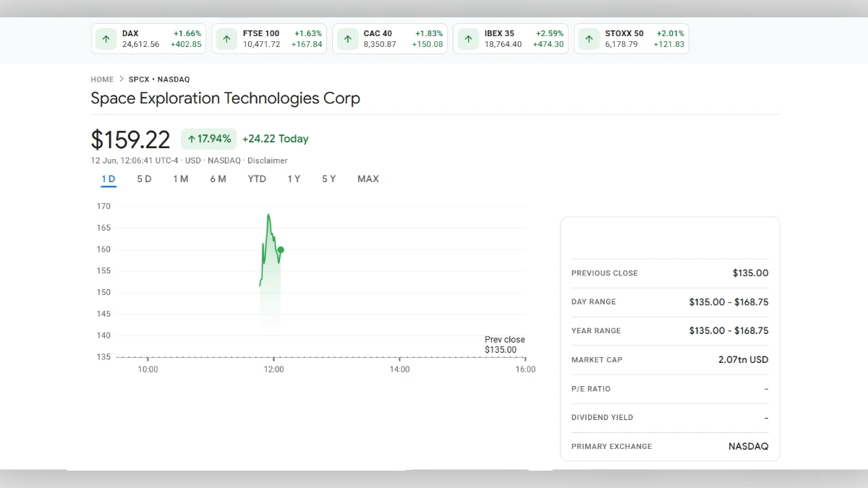This screenshot has height=488, width=868.
Task: Click the Prev close $135.00 chart label
Action: click(505, 345)
